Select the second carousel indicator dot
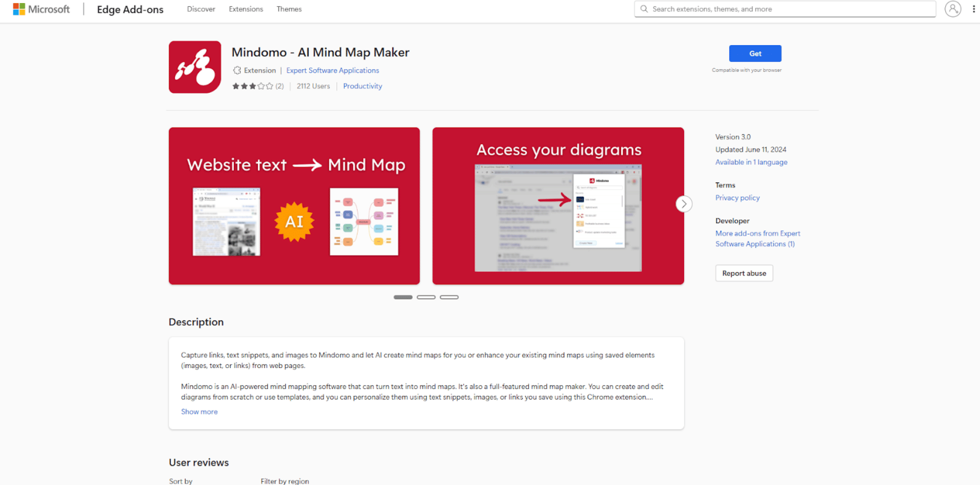This screenshot has width=980, height=485. 426,297
